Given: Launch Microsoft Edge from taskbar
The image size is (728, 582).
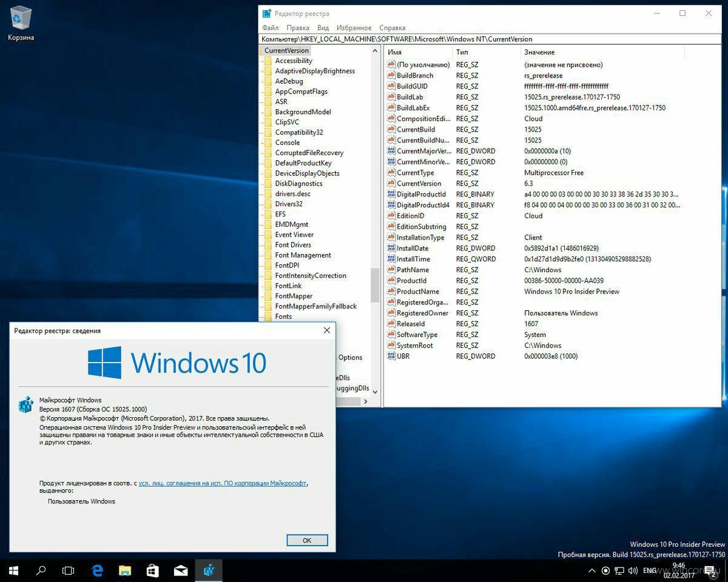Looking at the screenshot, I should pyautogui.click(x=97, y=570).
